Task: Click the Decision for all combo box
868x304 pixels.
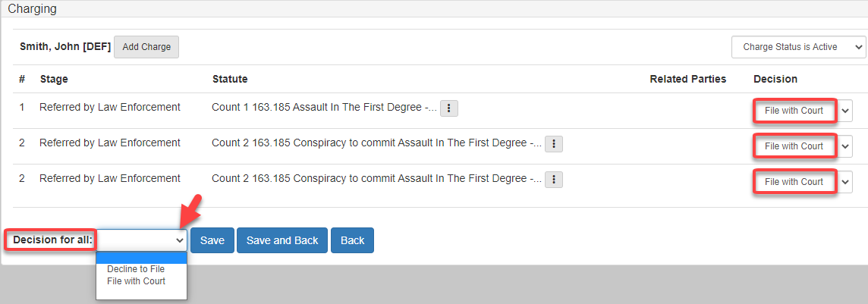Action: [x=142, y=240]
